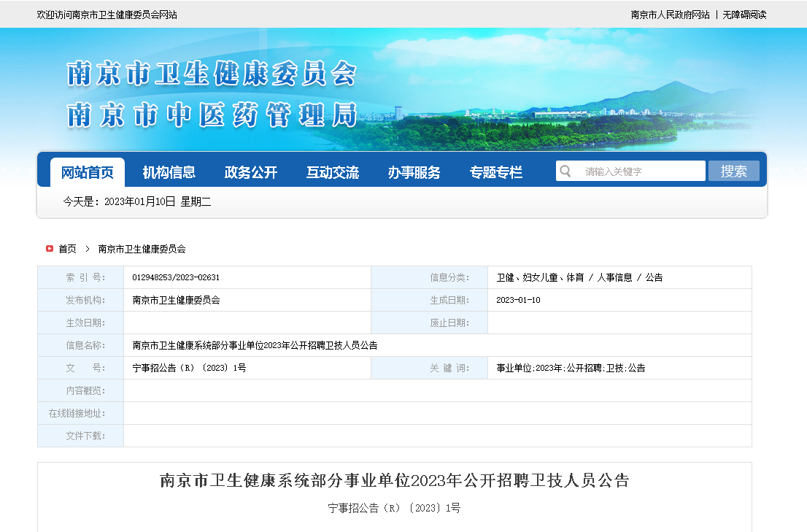Image resolution: width=807 pixels, height=532 pixels.
Task: Click the 南京市卫生健康委员会 banner title
Action: [212, 74]
